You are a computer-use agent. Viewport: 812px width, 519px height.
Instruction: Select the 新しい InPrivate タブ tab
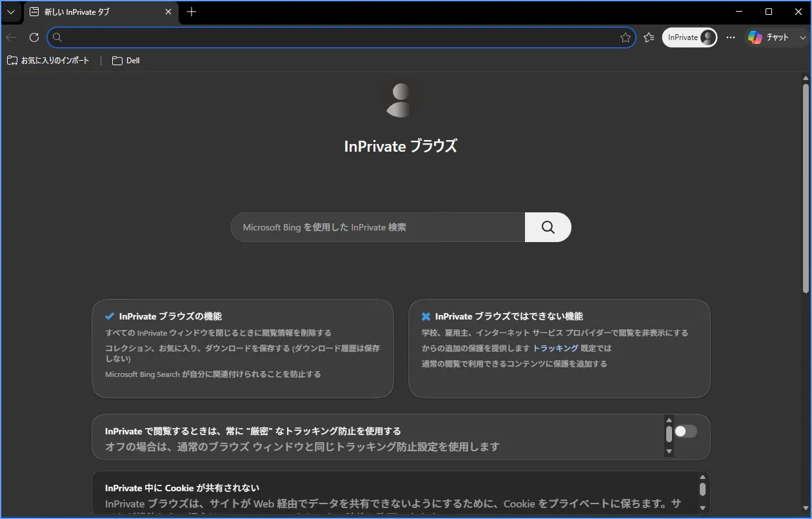click(101, 12)
